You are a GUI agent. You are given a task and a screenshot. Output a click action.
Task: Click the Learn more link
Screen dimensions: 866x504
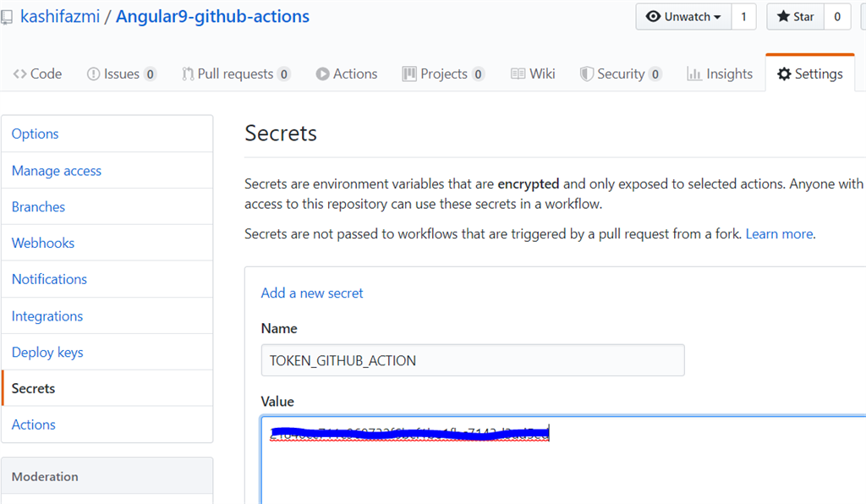pyautogui.click(x=779, y=234)
